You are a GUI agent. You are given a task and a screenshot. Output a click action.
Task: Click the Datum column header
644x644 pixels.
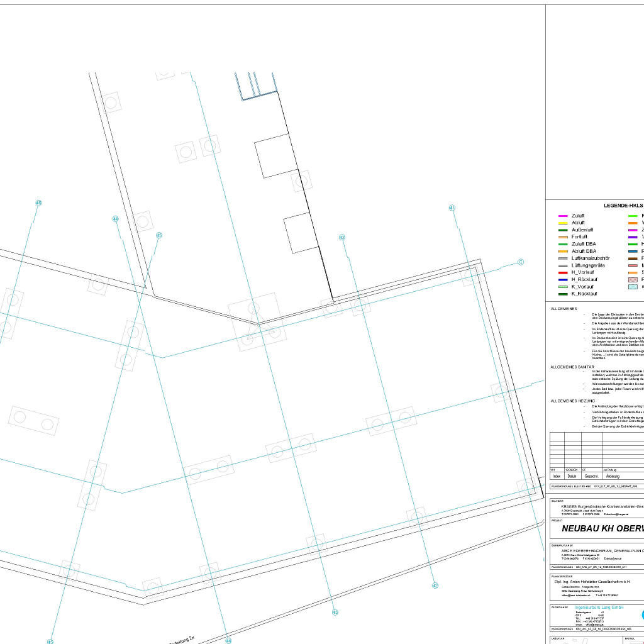pyautogui.click(x=572, y=476)
